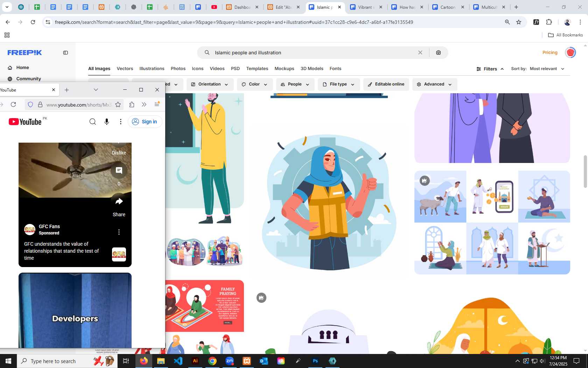The width and height of the screenshot is (588, 368).
Task: Expand the People filter dropdown
Action: [x=295, y=84]
